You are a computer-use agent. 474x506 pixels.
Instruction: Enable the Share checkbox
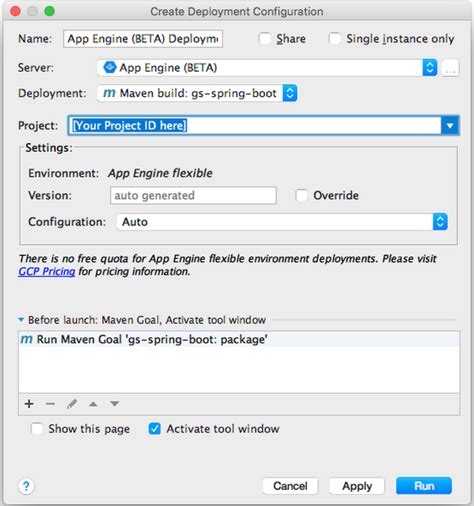[x=265, y=39]
